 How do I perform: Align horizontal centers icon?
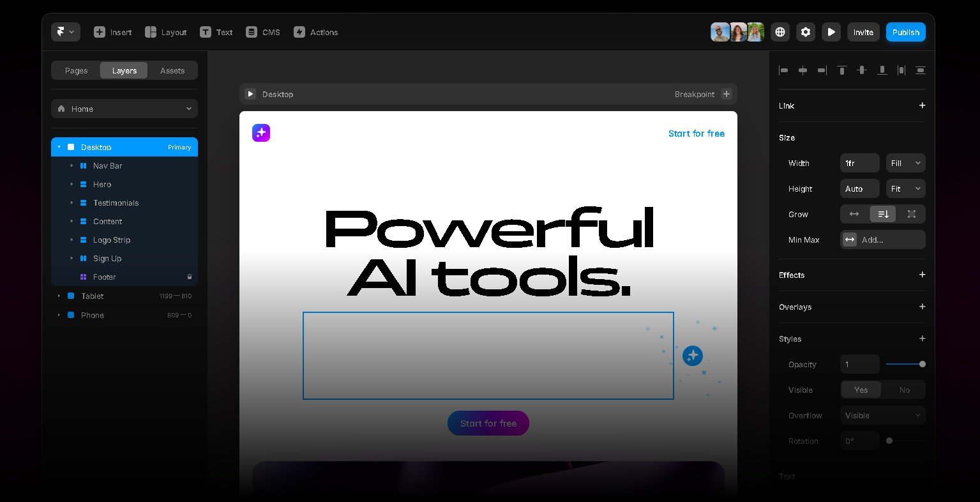click(803, 70)
